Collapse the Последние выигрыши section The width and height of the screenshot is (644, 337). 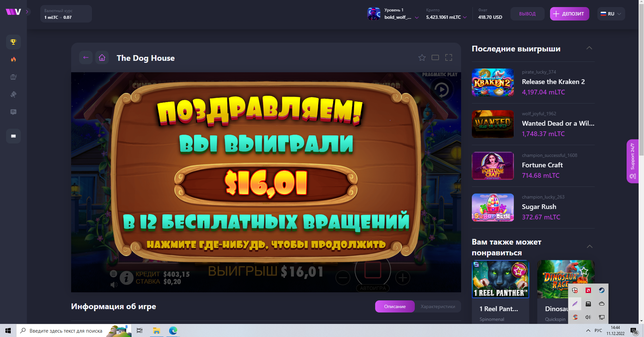click(x=589, y=48)
